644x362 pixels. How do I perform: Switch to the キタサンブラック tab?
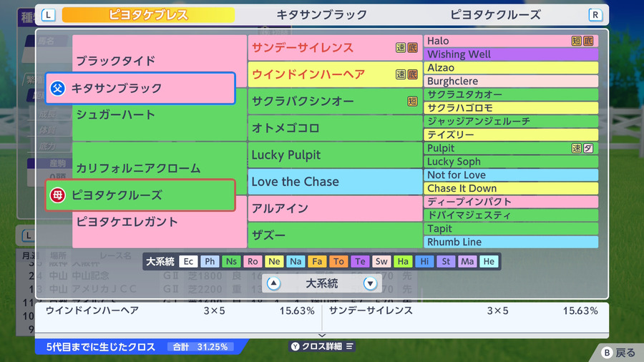pyautogui.click(x=321, y=15)
